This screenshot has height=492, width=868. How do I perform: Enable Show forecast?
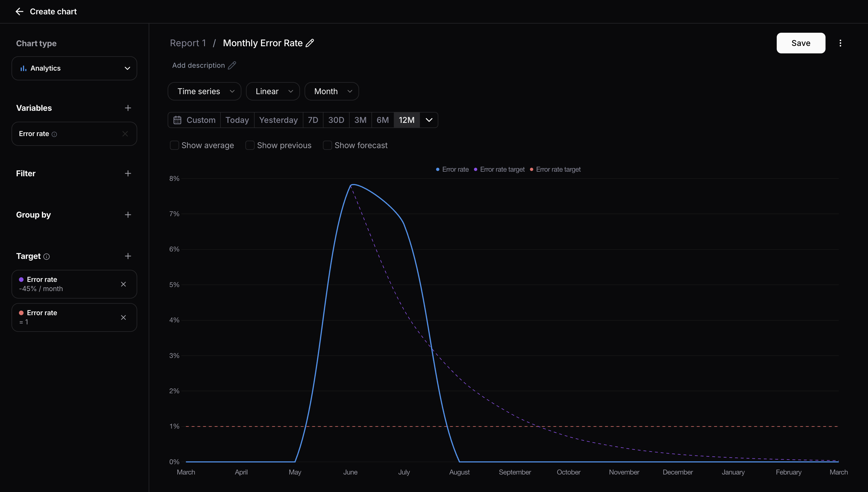[328, 145]
